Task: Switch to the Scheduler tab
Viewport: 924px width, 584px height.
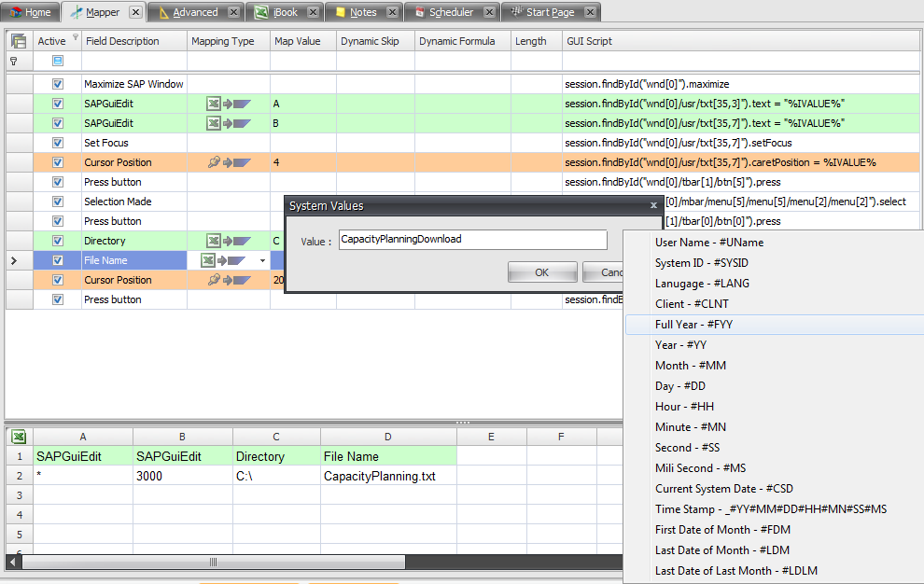Action: tap(451, 12)
